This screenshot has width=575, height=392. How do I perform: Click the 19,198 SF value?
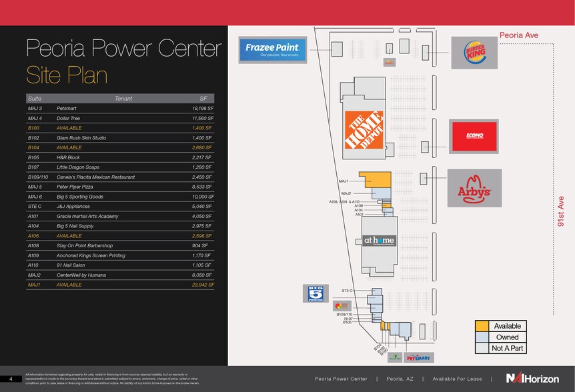click(x=203, y=109)
